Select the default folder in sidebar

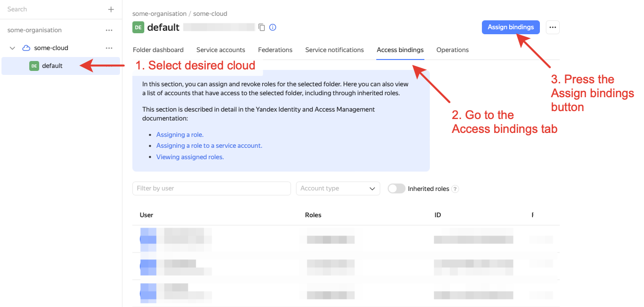(x=52, y=65)
